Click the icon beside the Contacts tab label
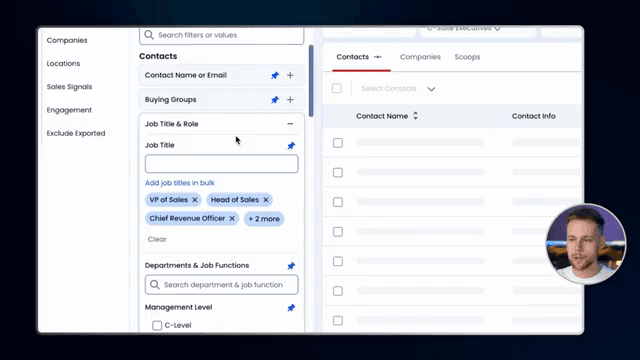640x360 pixels. pyautogui.click(x=378, y=57)
